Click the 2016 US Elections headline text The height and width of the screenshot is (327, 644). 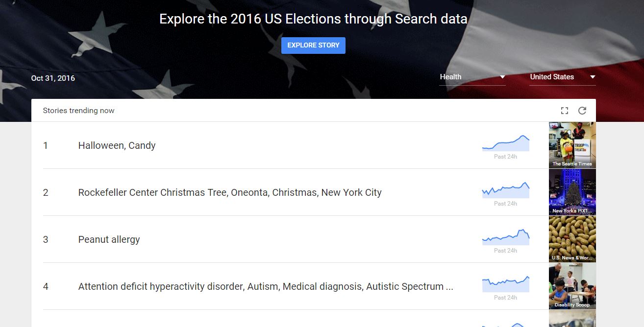coord(313,19)
